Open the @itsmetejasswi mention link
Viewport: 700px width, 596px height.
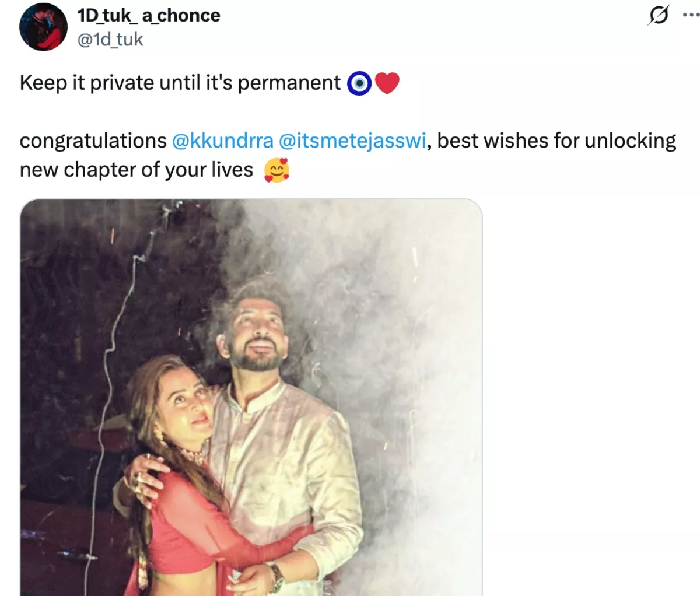click(352, 141)
